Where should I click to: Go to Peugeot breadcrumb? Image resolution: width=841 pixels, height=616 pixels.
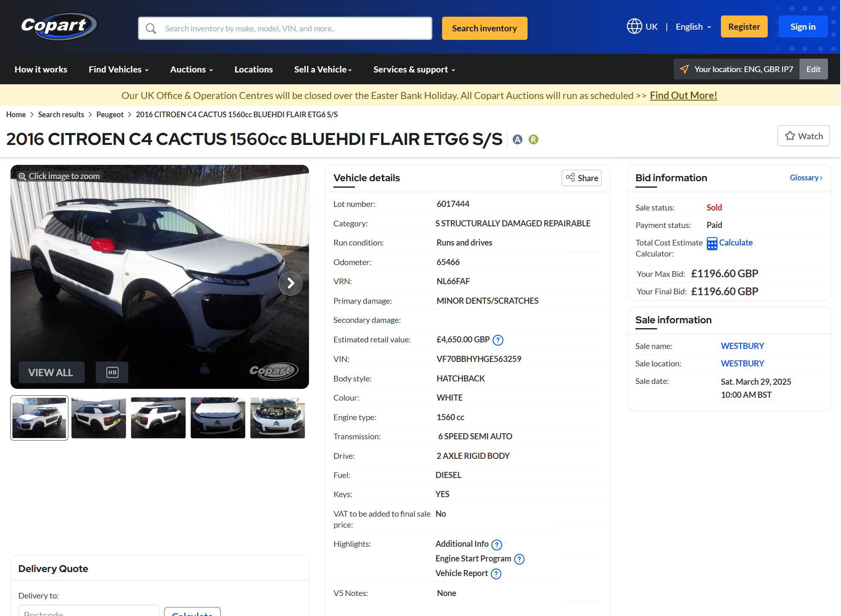coord(110,115)
